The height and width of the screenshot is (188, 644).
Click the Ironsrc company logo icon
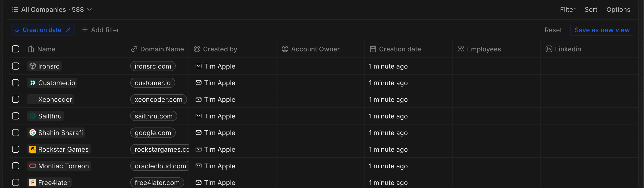click(33, 66)
